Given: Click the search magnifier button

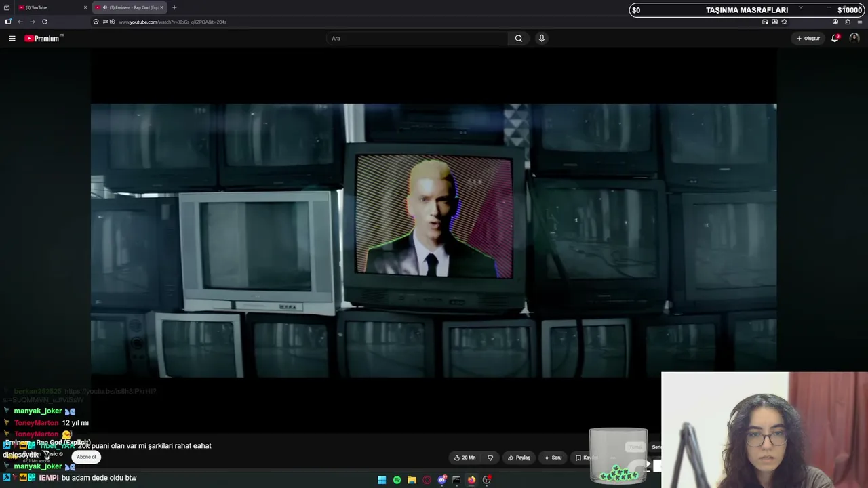Looking at the screenshot, I should pyautogui.click(x=519, y=39).
